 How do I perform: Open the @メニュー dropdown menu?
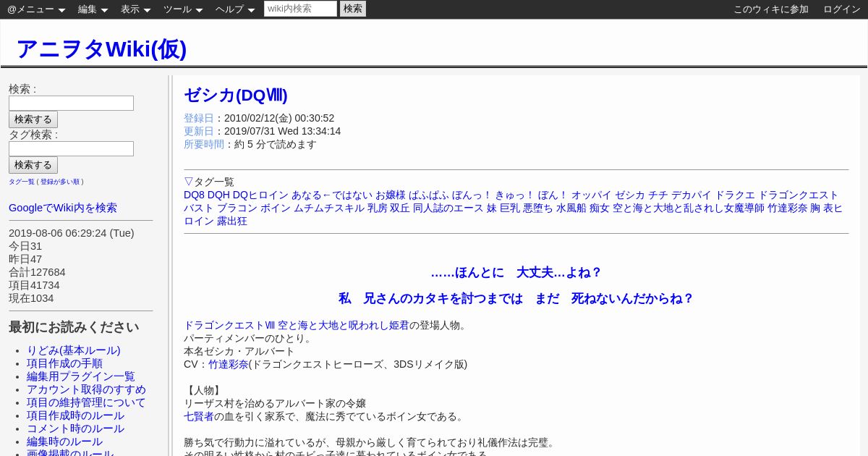[36, 9]
